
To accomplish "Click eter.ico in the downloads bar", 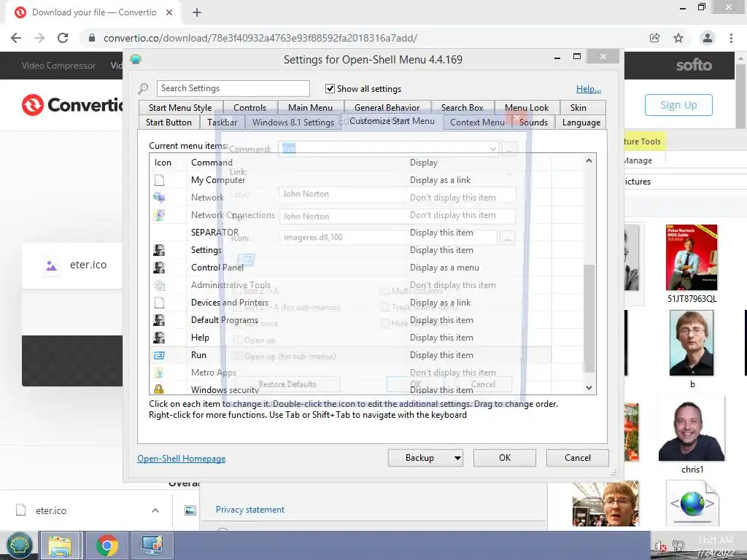I will click(51, 510).
